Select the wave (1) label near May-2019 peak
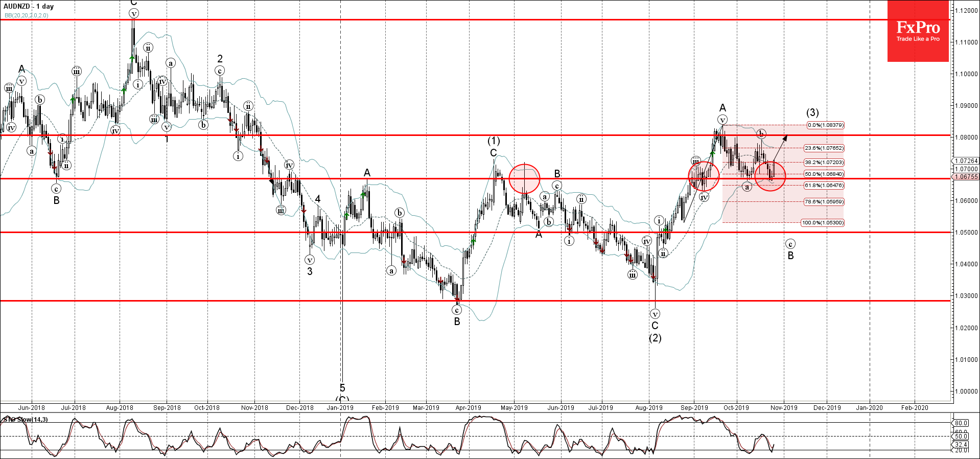The image size is (980, 459). [x=493, y=141]
